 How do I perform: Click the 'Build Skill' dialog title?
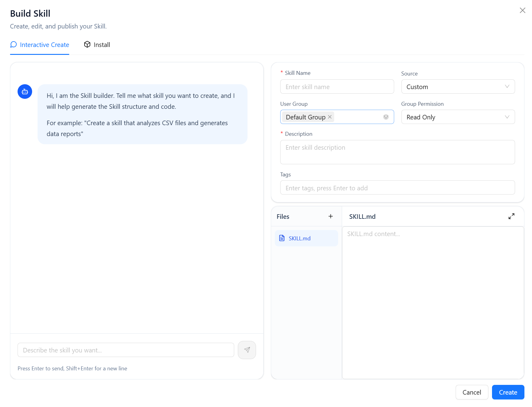point(30,13)
